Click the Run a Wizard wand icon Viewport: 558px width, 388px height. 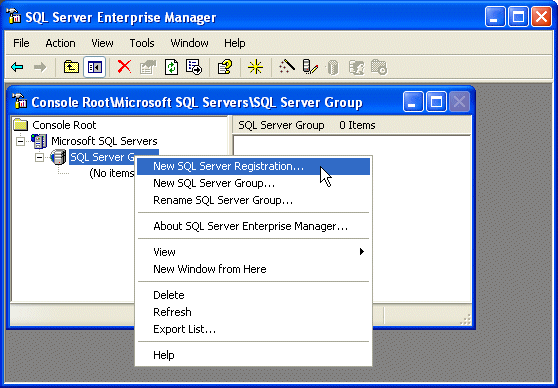click(x=287, y=66)
